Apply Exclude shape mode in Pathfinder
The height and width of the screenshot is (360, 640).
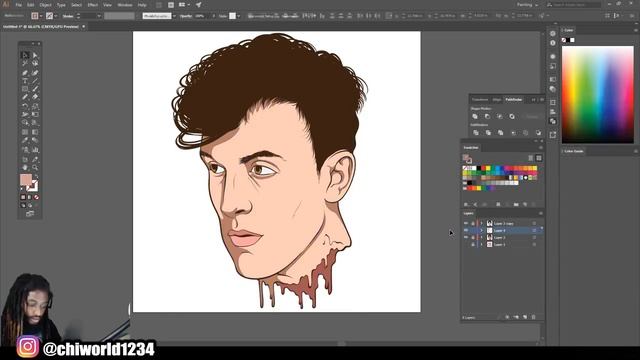click(x=512, y=116)
